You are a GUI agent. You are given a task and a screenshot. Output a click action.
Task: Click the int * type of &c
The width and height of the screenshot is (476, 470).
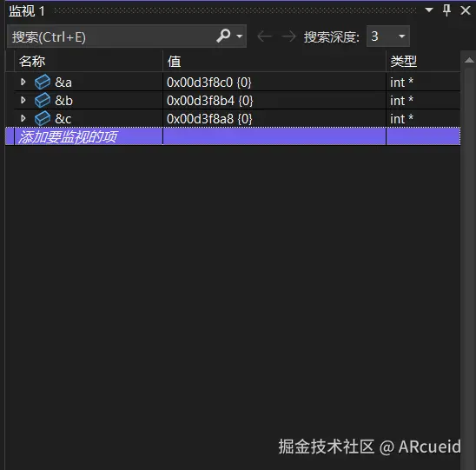(401, 119)
